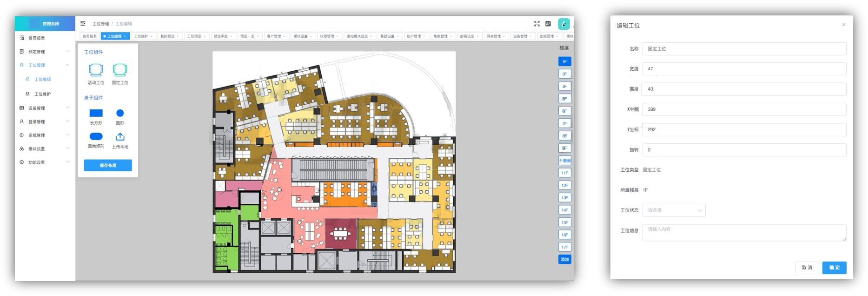Screen dimensions: 868x296
Task: Click the 上传本地 upload icon
Action: tap(120, 136)
